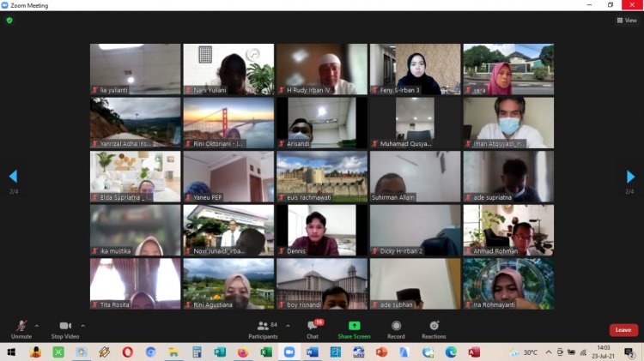Screen dimensions: 644x361
Task: Select Dicky H-Irban 2's video tile
Action: (x=416, y=230)
